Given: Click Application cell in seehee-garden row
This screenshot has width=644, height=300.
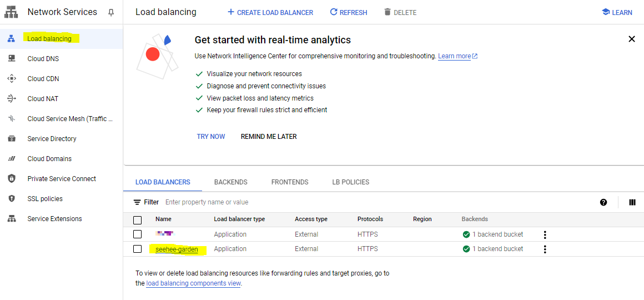Looking at the screenshot, I should (230, 249).
